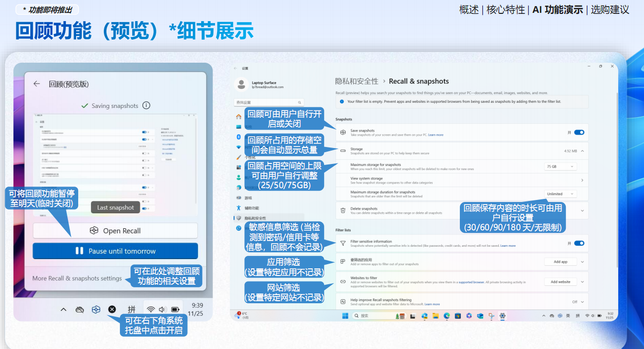Open View system storage row

(x=461, y=180)
